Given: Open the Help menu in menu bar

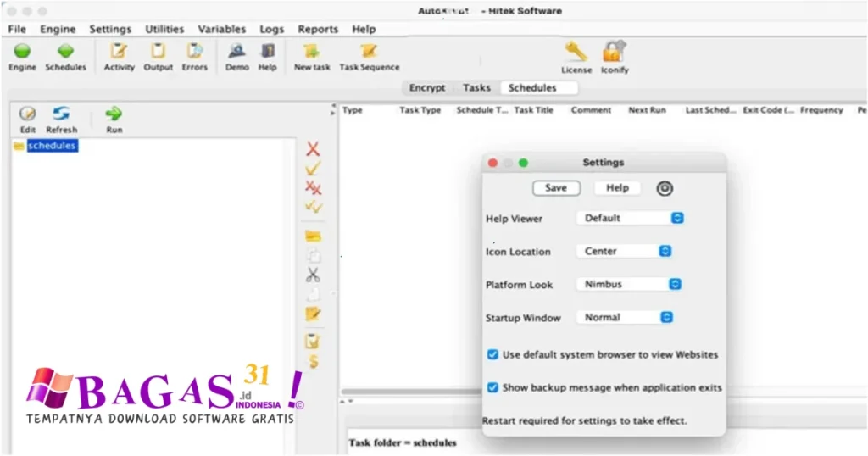Looking at the screenshot, I should point(364,30).
